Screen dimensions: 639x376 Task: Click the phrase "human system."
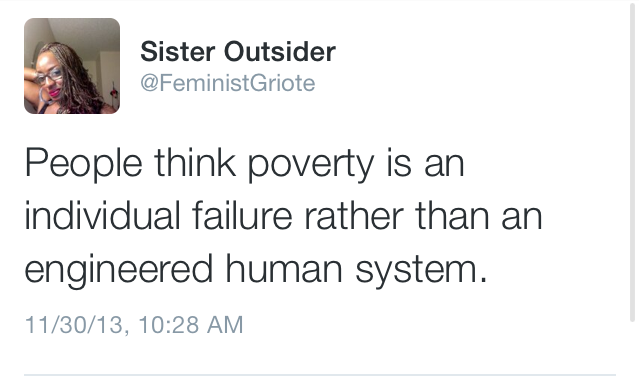point(356,269)
